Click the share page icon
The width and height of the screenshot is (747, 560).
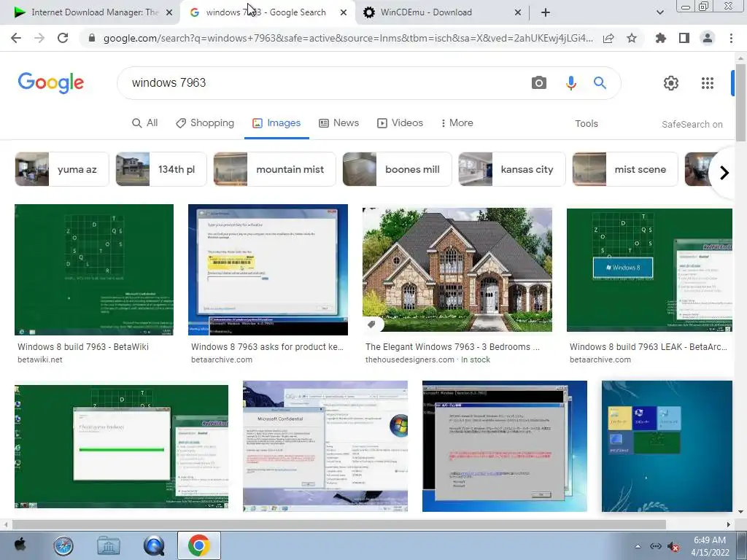coord(608,38)
